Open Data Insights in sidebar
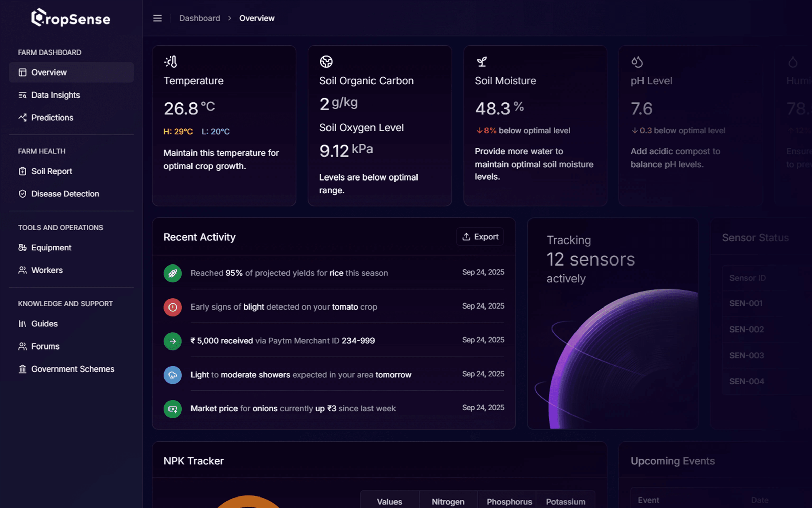Screen dimensions: 812x508 click(x=55, y=95)
